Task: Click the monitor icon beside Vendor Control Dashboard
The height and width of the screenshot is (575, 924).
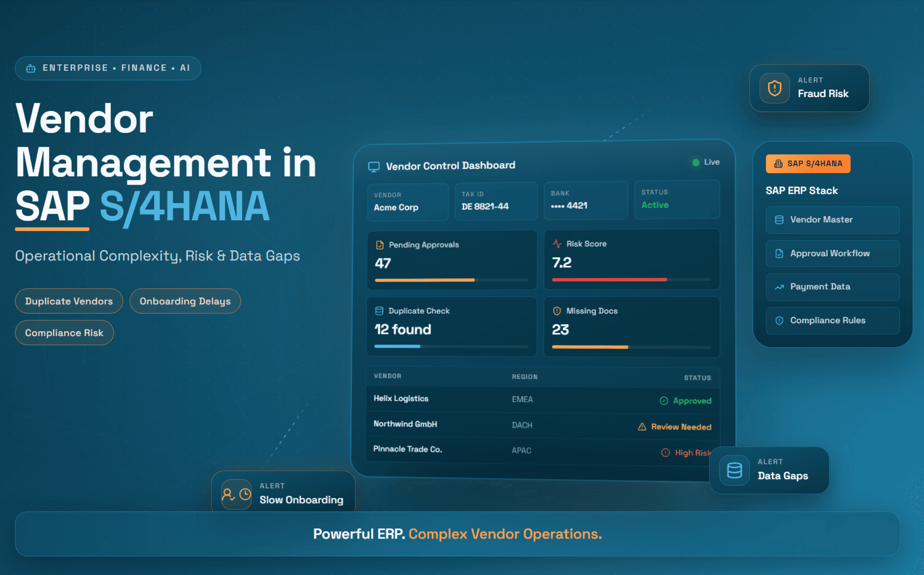Action: 374,167
